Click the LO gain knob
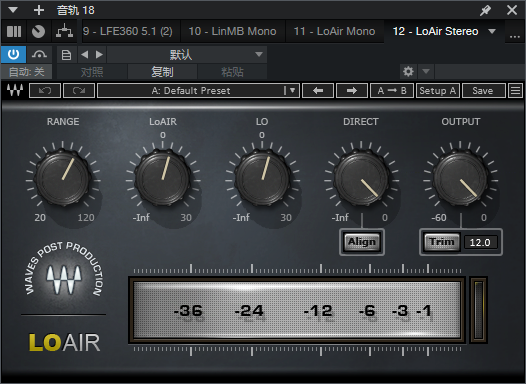 coord(262,177)
